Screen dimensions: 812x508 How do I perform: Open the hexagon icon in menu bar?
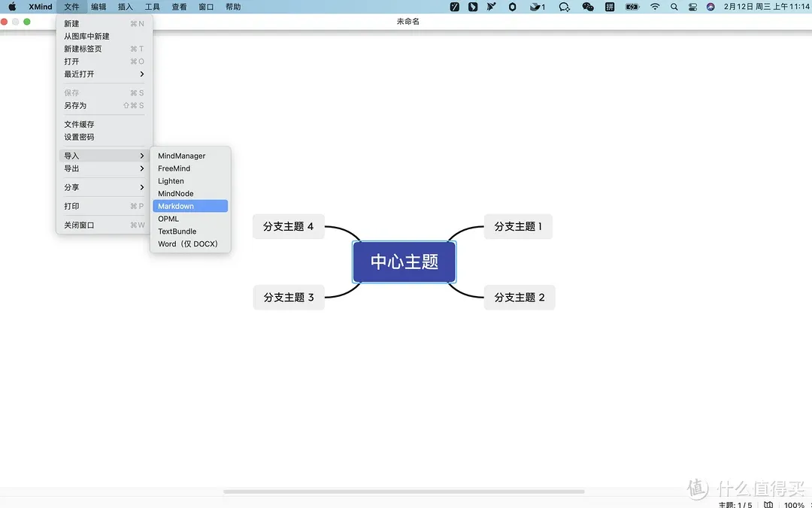point(512,7)
